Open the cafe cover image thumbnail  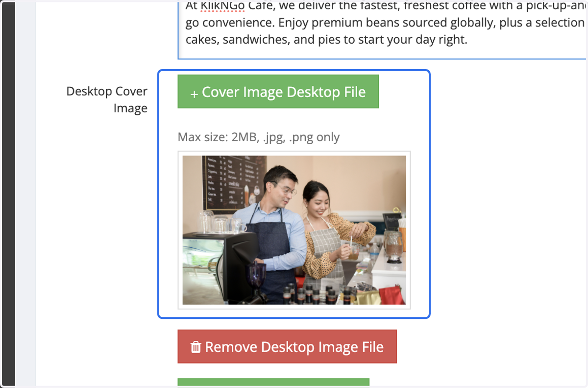tap(294, 230)
